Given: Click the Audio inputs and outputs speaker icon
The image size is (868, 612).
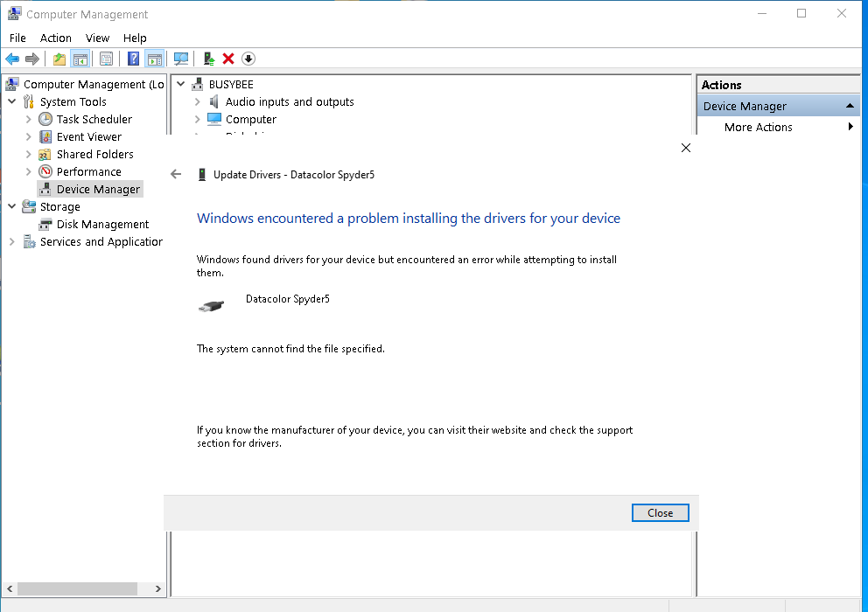Looking at the screenshot, I should tap(213, 101).
